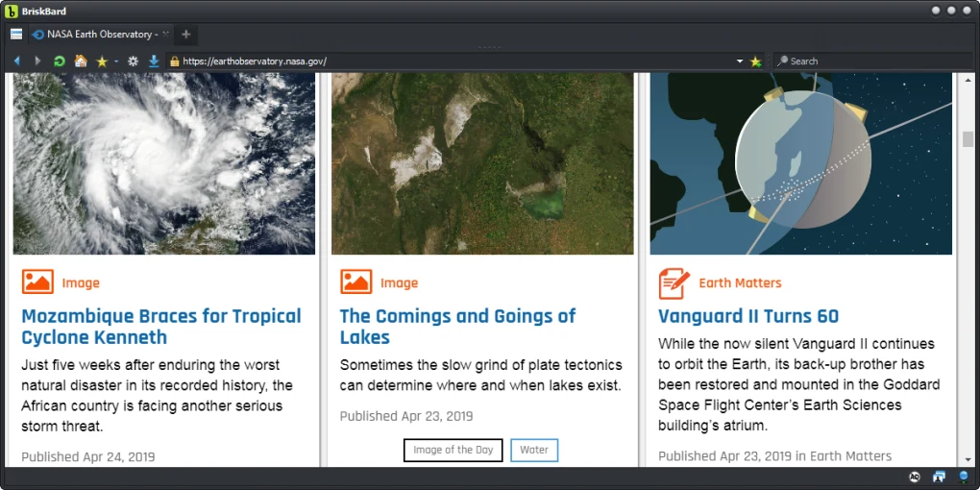This screenshot has height=490, width=980.
Task: Open settings with the gear icon
Action: pos(133,61)
